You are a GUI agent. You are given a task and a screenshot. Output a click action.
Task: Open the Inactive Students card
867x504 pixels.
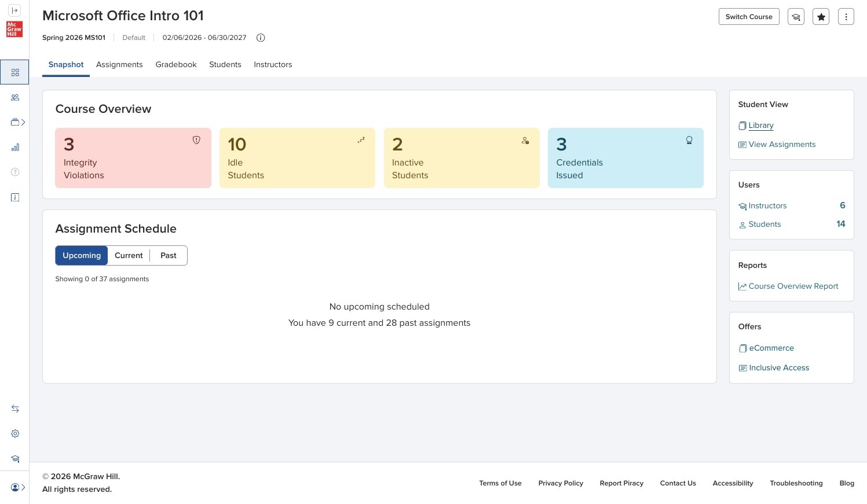(x=462, y=158)
